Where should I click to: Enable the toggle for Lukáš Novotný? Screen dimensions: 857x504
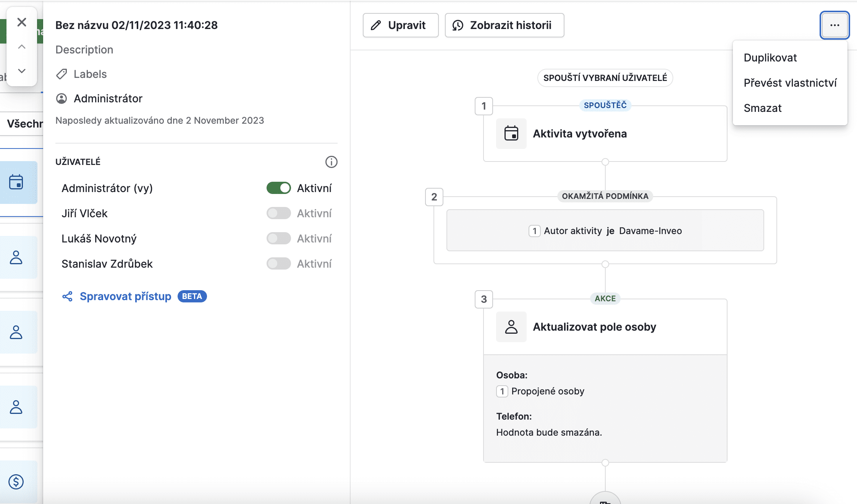(x=278, y=238)
